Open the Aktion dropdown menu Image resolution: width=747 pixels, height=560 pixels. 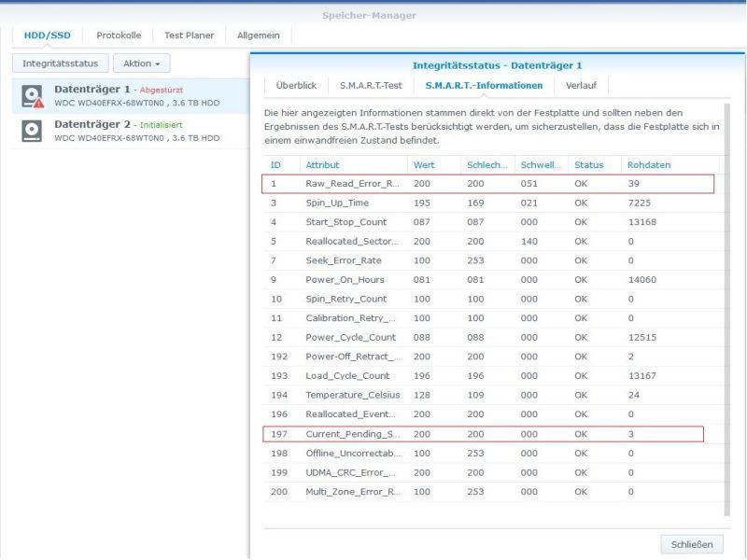click(x=142, y=63)
